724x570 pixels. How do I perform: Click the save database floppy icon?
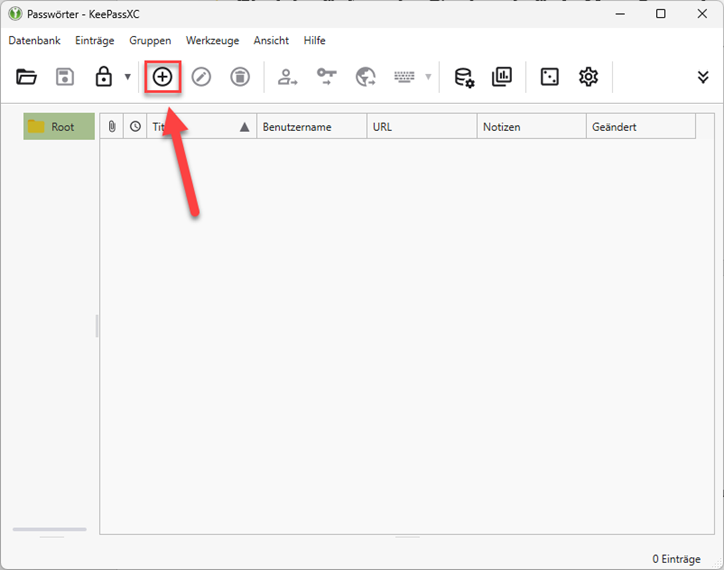coord(65,77)
